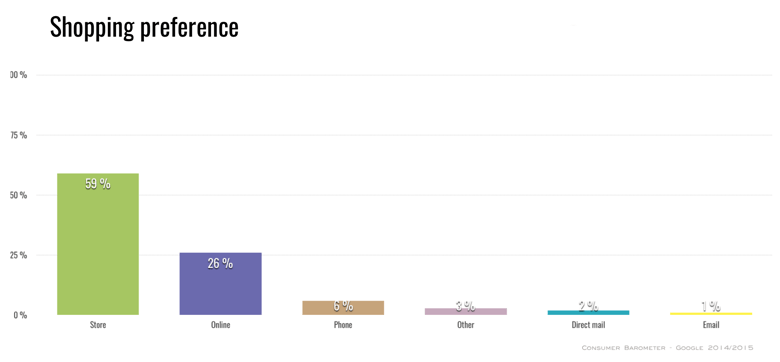Click the teal Direct mail bar
The width and height of the screenshot is (780, 362).
[588, 312]
